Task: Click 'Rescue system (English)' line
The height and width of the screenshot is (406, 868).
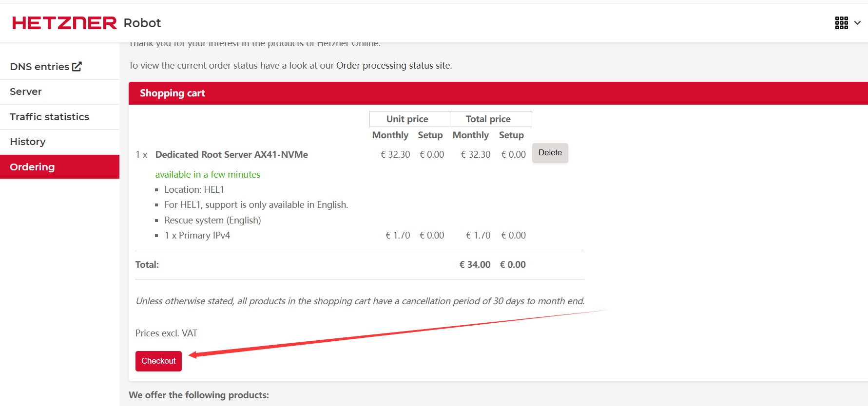Action: (212, 220)
